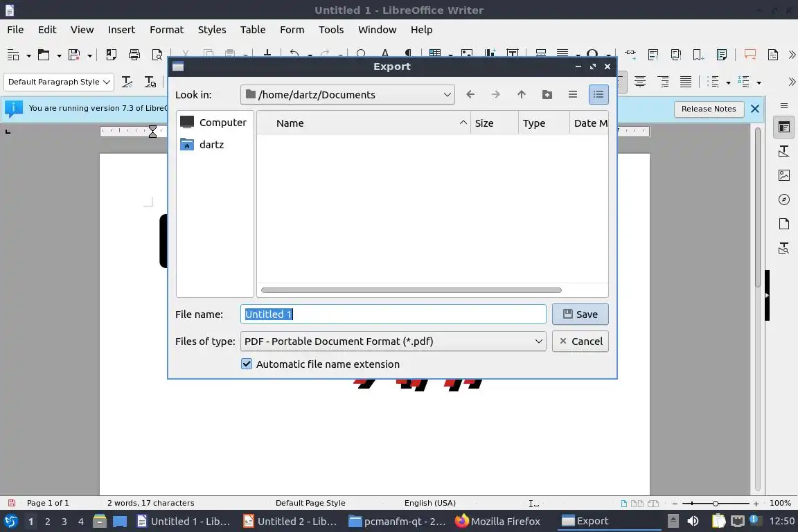Dismiss the version info bar
The height and width of the screenshot is (532, 798).
(x=755, y=109)
